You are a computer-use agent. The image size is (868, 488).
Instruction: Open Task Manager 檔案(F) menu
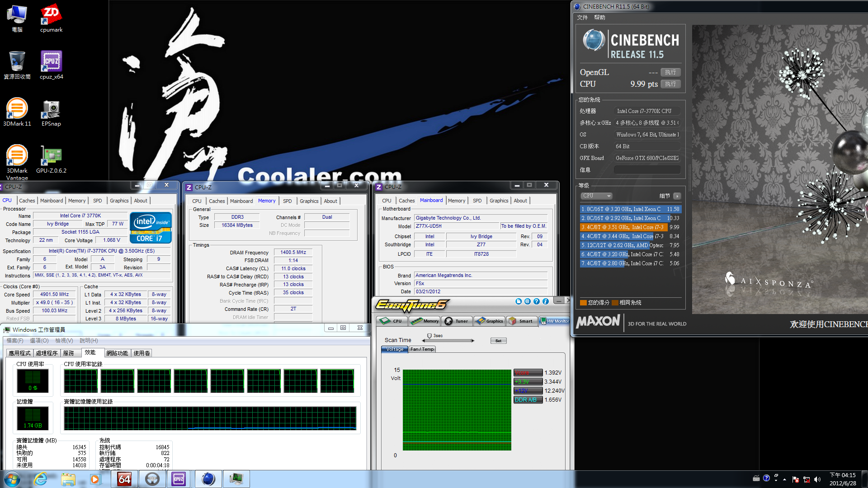[15, 340]
